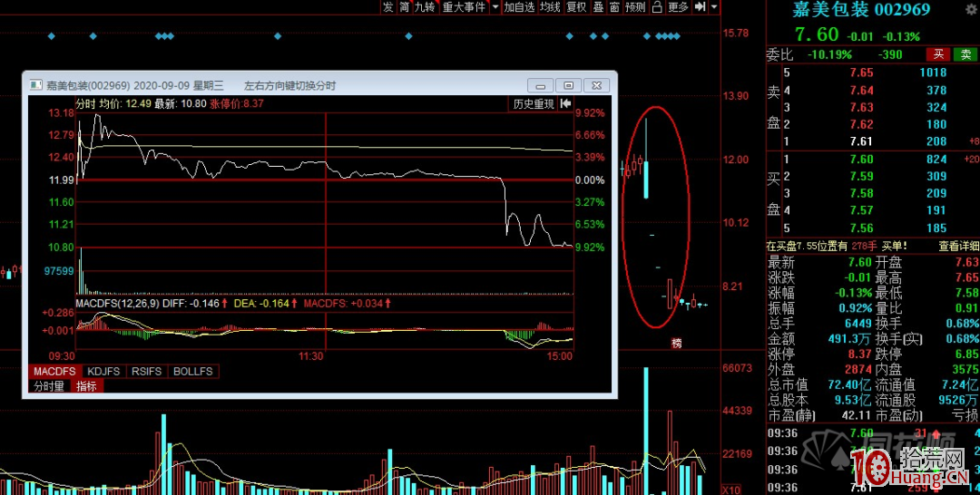Image resolution: width=980 pixels, height=495 pixels.
Task: Click the lock icon in the top toolbar
Action: (x=656, y=7)
